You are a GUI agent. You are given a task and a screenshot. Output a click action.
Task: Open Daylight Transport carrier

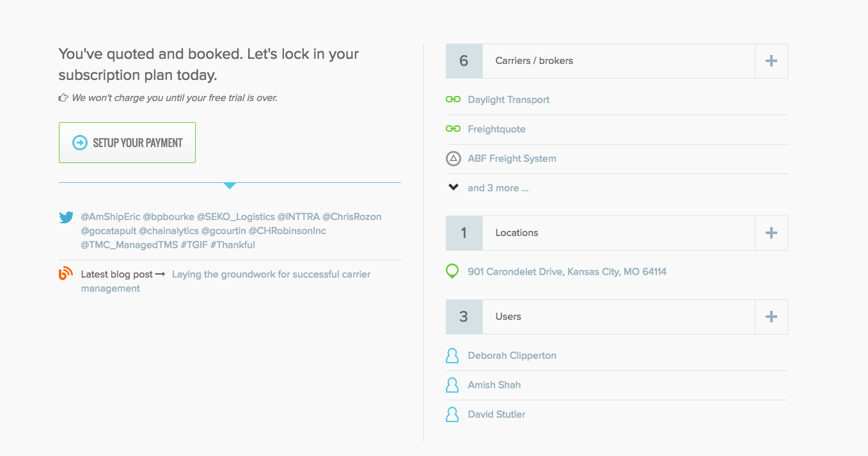(x=509, y=100)
